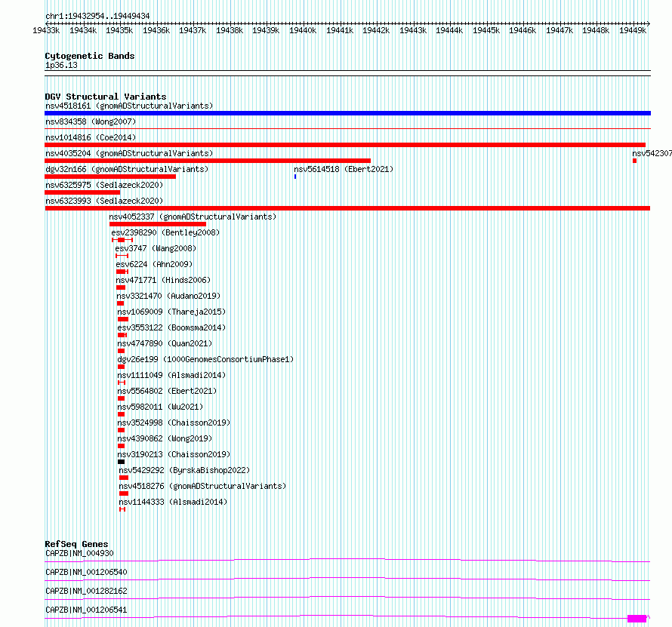672x627 pixels.
Task: Click the nsv4747890 (Quan2021) label
Action: 165,343
